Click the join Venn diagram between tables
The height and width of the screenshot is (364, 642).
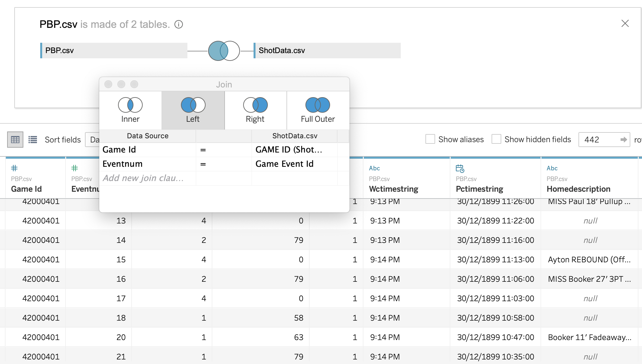coord(224,51)
